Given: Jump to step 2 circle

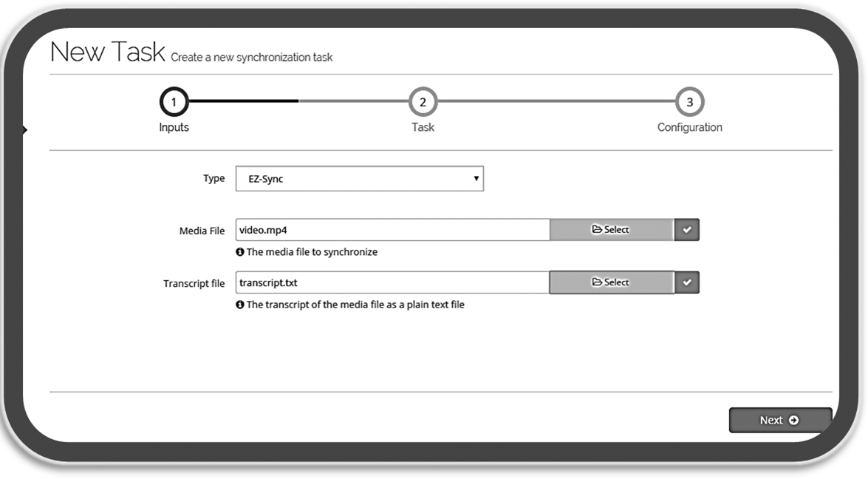Looking at the screenshot, I should click(x=423, y=102).
